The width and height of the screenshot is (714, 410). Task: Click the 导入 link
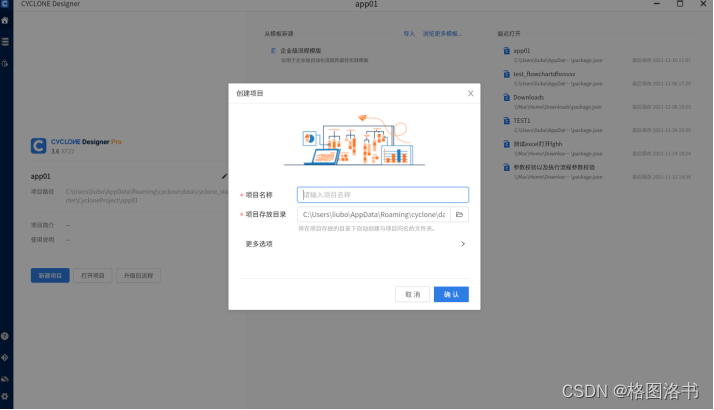coord(409,34)
